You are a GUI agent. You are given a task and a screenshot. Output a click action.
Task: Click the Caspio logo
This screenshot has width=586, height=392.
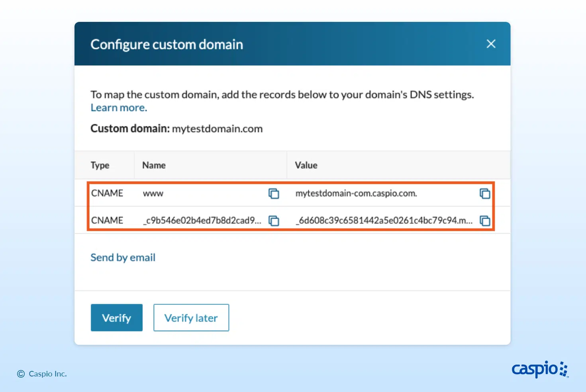[x=539, y=369]
